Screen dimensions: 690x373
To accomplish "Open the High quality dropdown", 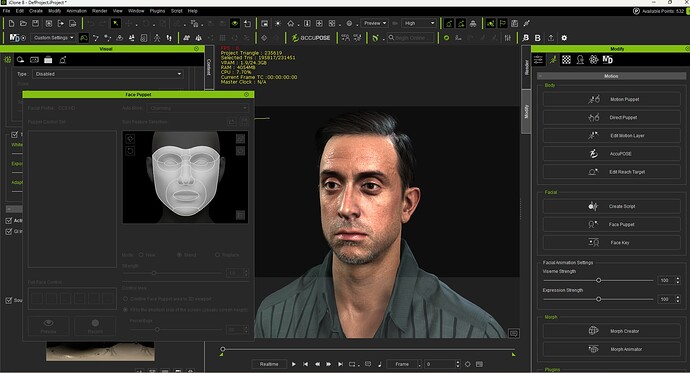I will 419,23.
